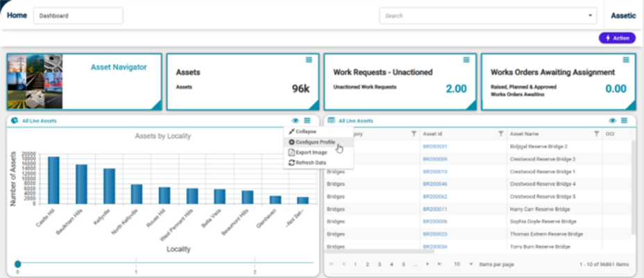The image size is (644, 278).
Task: Go to next page of results
Action: pos(427,264)
